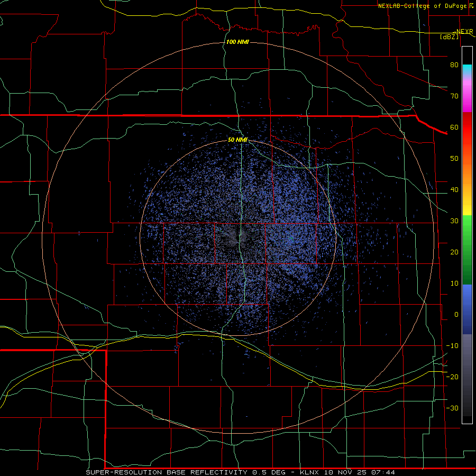
Task: Click the blue segment of the color bar
Action: (467, 309)
